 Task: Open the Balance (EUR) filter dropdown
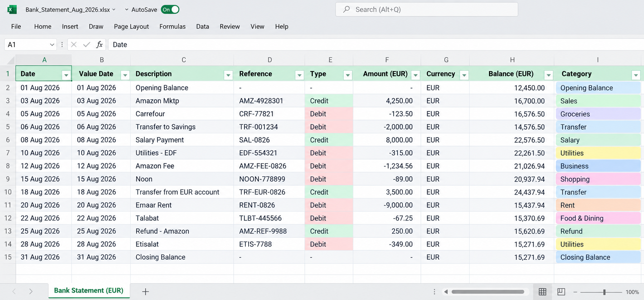tap(549, 75)
